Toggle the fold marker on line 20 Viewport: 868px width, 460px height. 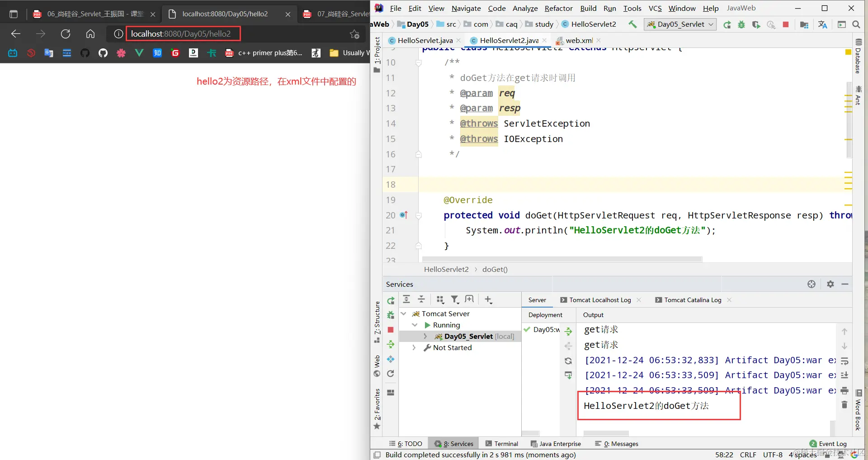click(x=419, y=215)
